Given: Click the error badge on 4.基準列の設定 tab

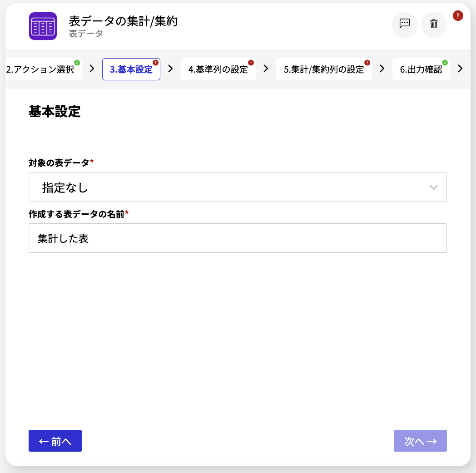Looking at the screenshot, I should tap(251, 63).
